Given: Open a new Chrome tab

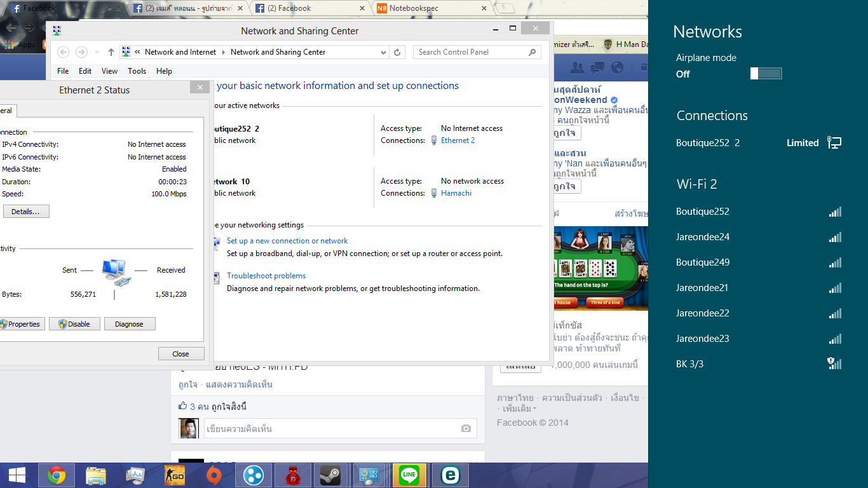Looking at the screenshot, I should point(505,8).
